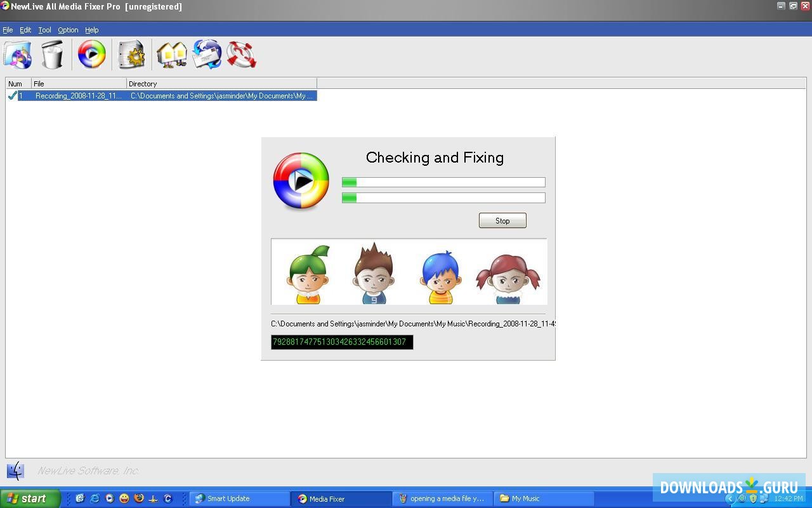Minimize the Media Fixer Pro window

click(781, 6)
